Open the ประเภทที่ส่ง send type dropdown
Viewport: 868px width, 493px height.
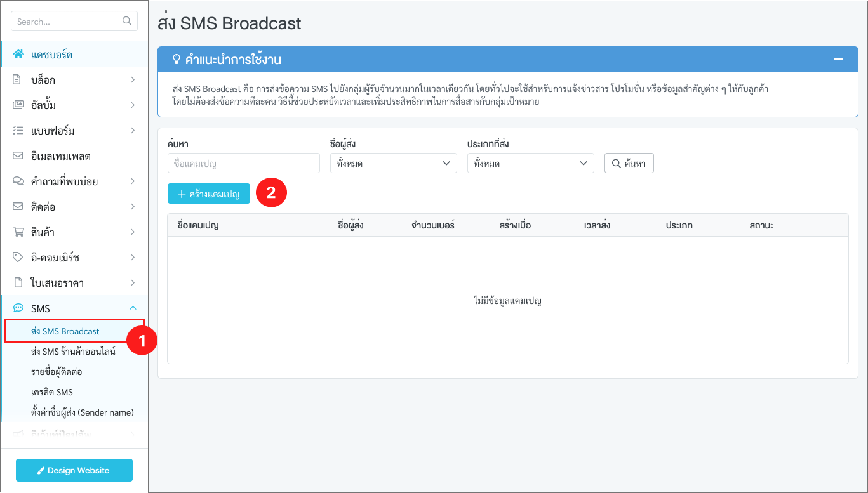point(530,164)
